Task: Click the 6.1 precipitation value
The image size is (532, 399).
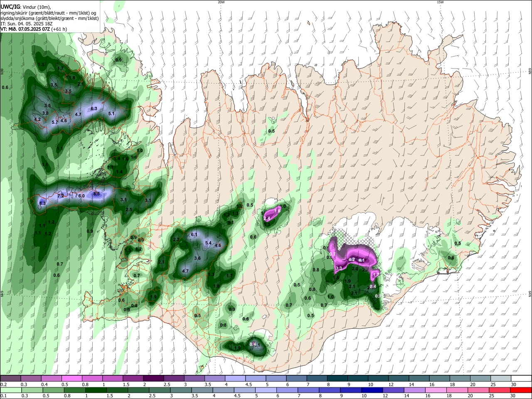Action: pyautogui.click(x=194, y=234)
